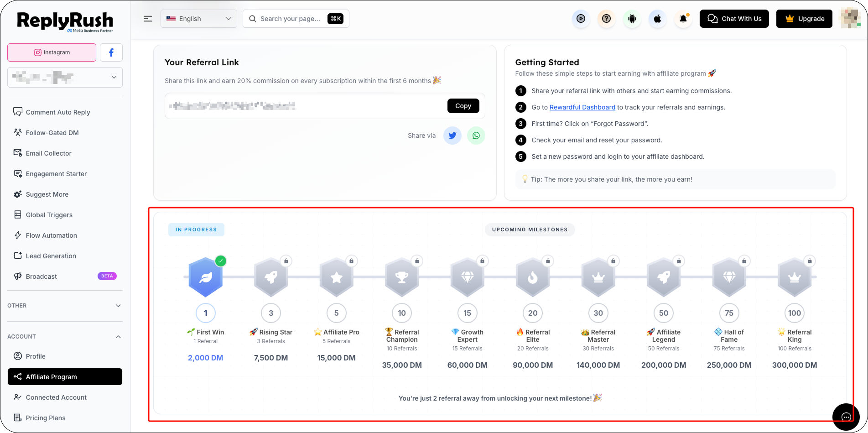Open the floating chat bubble

coord(846,417)
